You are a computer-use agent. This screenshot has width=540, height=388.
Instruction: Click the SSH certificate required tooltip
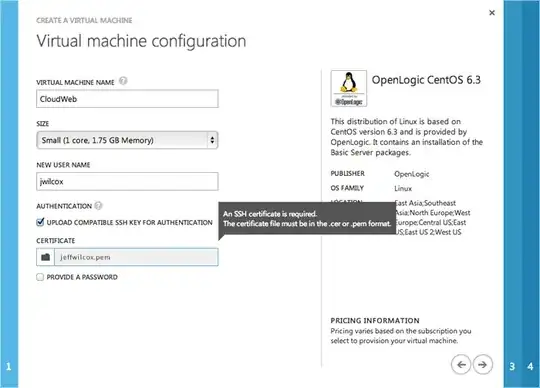coord(307,219)
